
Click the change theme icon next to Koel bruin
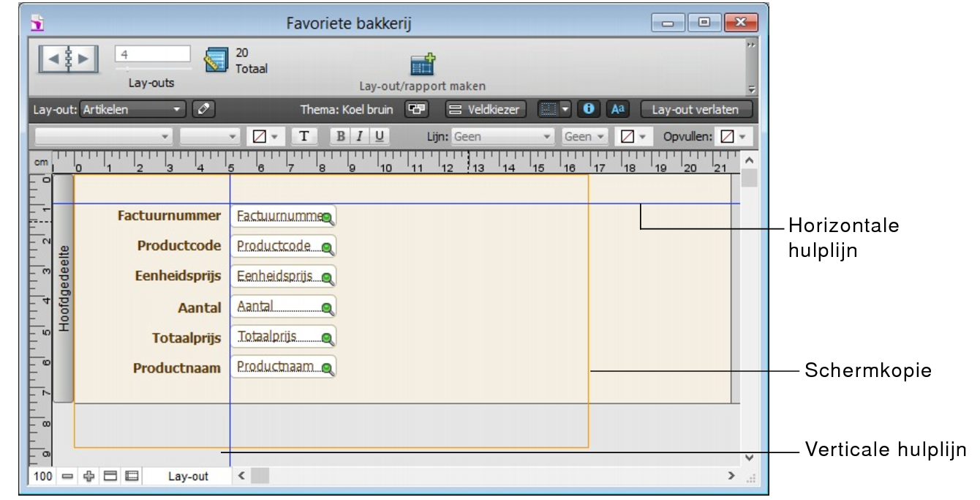click(416, 110)
